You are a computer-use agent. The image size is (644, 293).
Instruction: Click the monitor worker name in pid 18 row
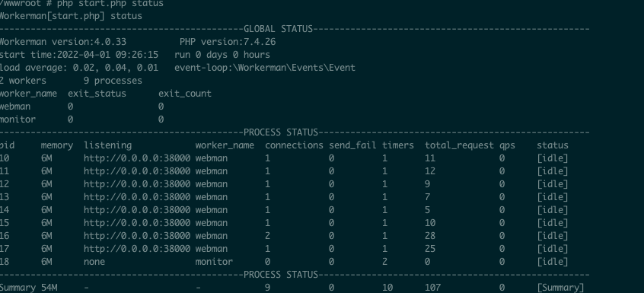click(x=214, y=261)
